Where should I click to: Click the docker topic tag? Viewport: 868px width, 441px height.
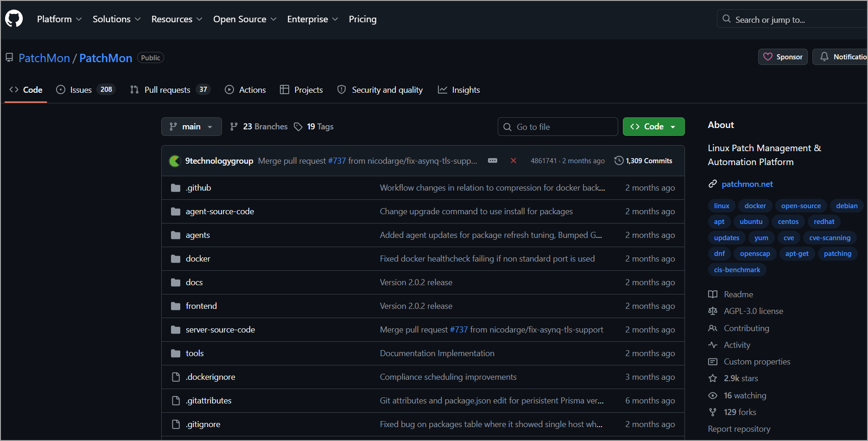tap(755, 206)
